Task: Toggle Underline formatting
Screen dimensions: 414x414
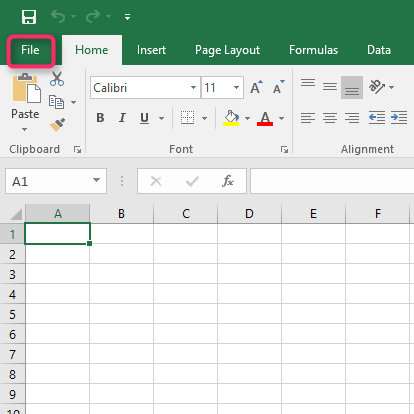Action: pyautogui.click(x=144, y=118)
